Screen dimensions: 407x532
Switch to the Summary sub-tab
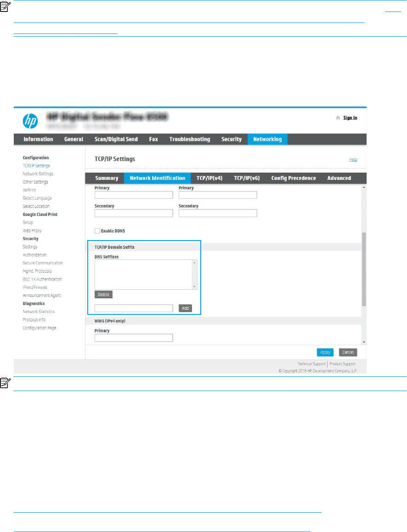coord(107,178)
